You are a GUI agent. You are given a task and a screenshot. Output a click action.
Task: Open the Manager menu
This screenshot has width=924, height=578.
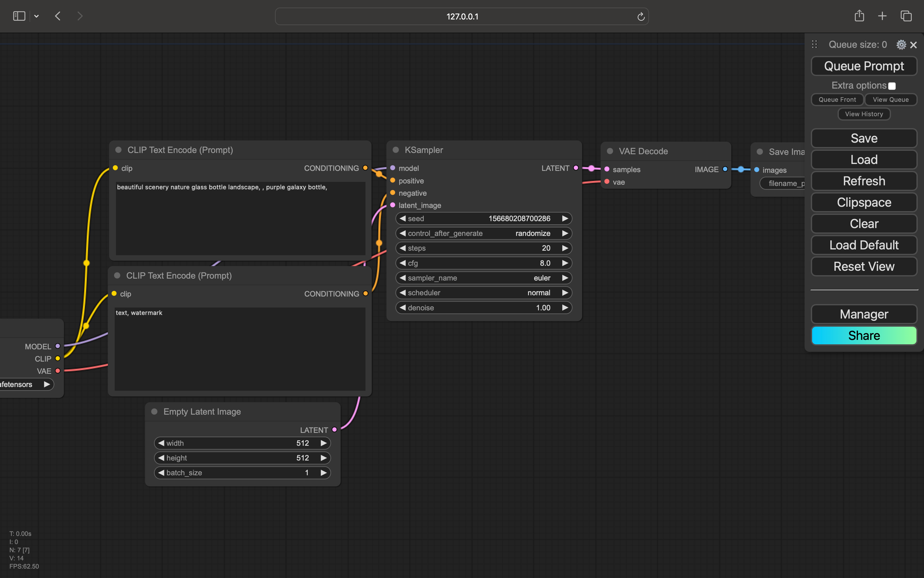click(x=864, y=314)
